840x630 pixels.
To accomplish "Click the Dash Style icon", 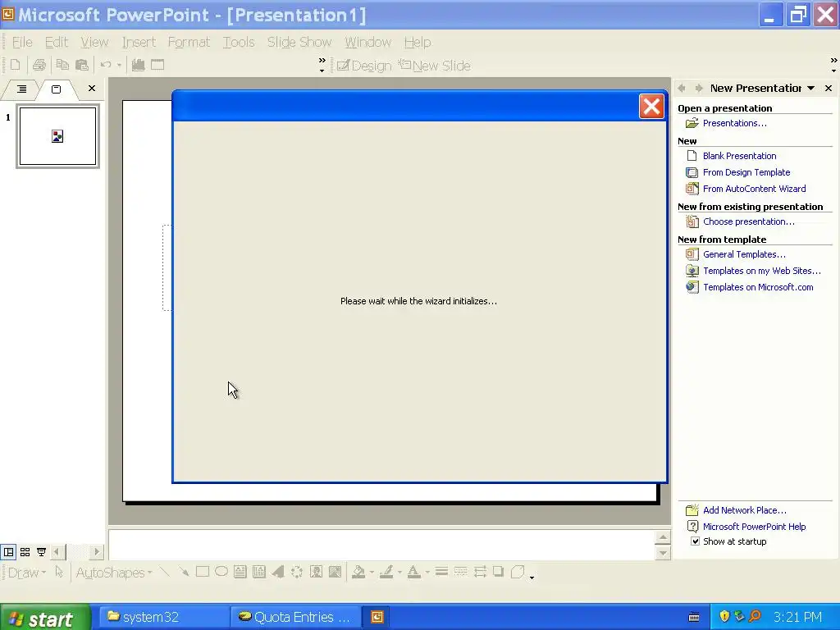I will 461,572.
